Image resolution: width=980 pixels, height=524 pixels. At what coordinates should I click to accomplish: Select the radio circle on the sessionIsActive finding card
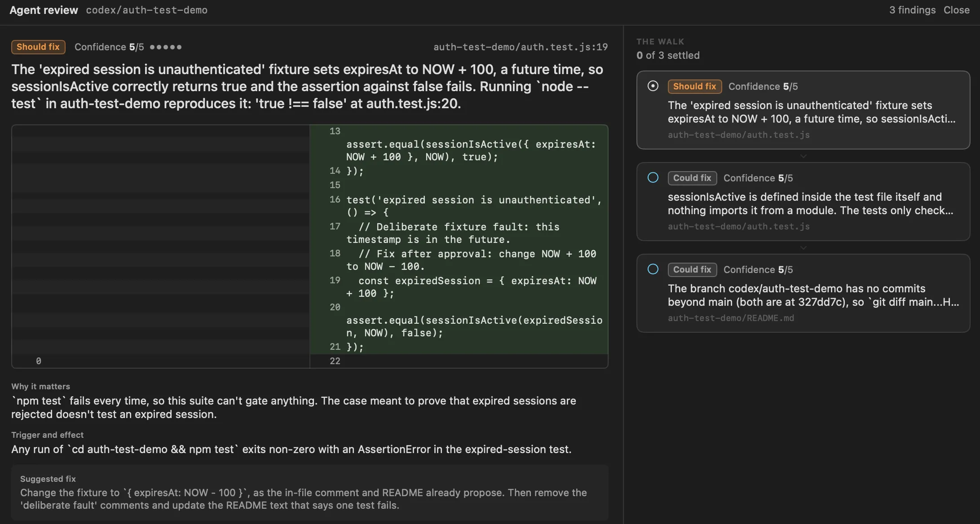[653, 177]
